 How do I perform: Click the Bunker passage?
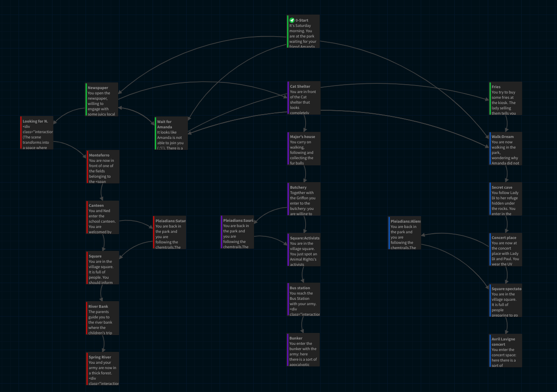point(303,350)
